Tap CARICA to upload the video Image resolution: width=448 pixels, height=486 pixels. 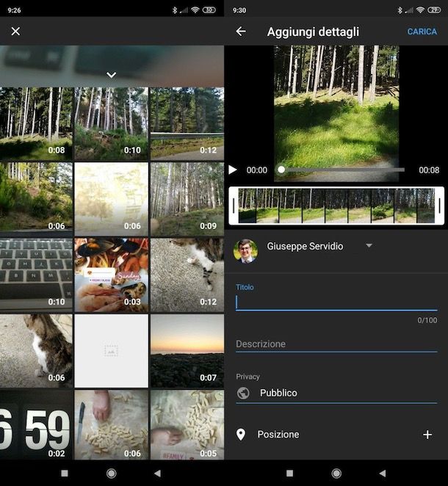point(422,32)
